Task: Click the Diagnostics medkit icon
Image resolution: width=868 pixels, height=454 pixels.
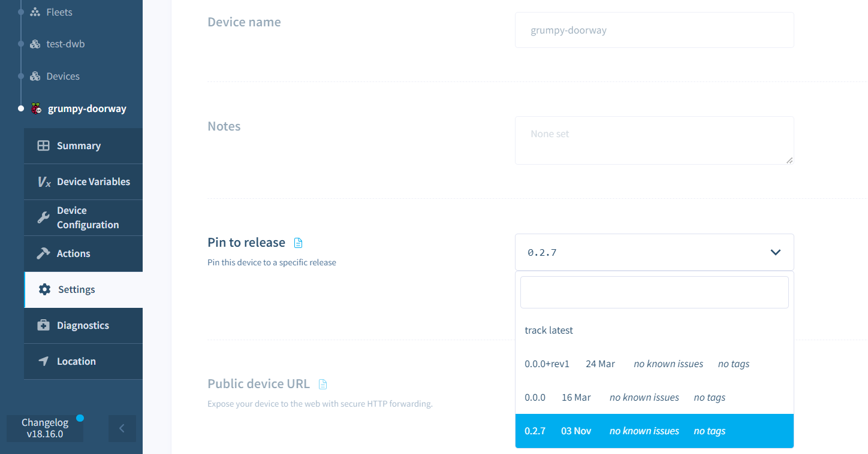Action: (x=43, y=325)
